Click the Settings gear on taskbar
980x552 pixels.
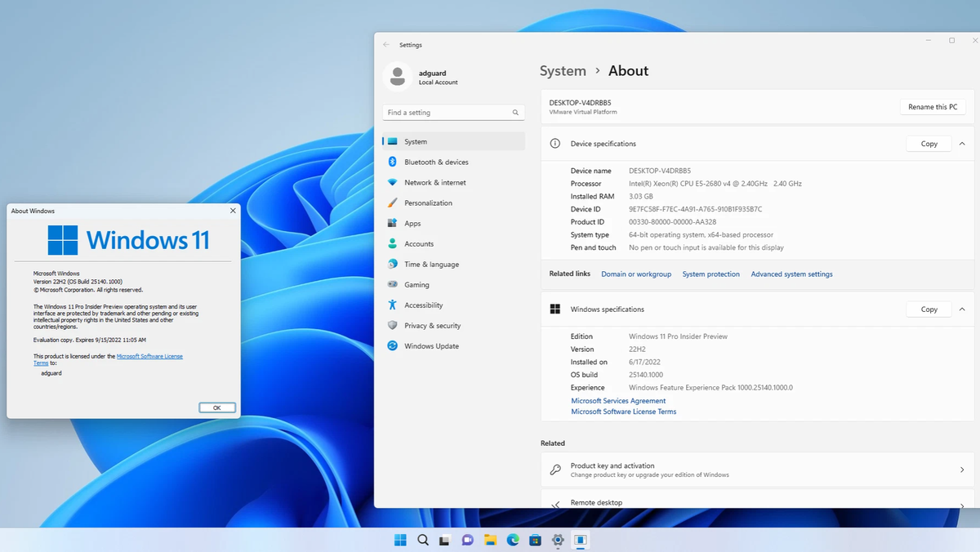pos(558,540)
